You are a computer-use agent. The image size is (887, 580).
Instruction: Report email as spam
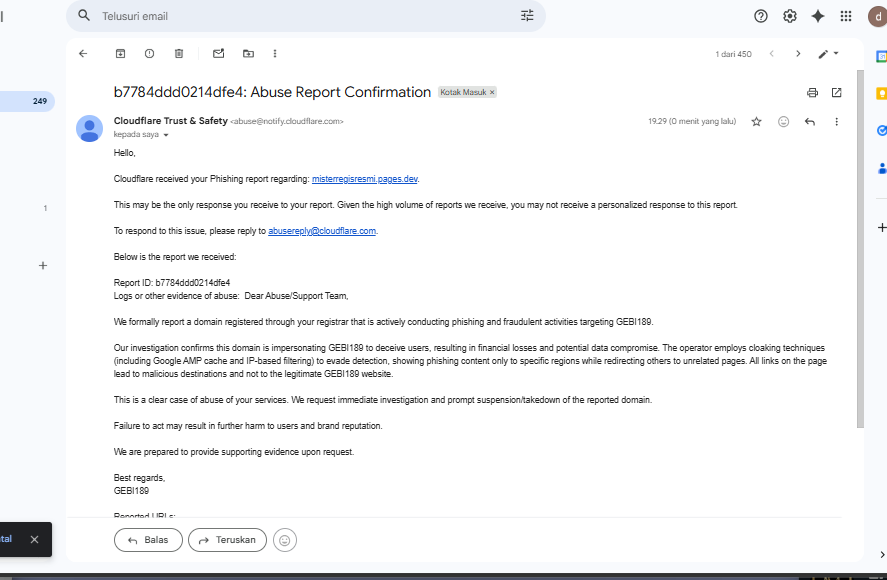click(149, 54)
